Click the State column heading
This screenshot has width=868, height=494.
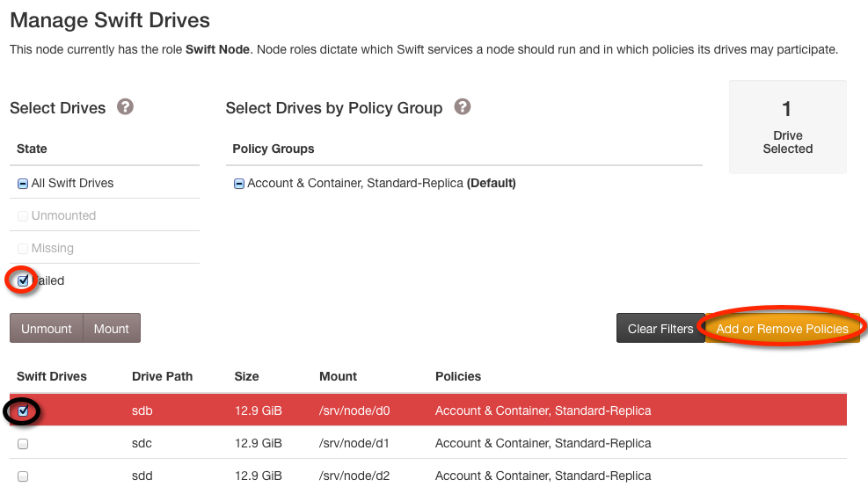[x=32, y=149]
